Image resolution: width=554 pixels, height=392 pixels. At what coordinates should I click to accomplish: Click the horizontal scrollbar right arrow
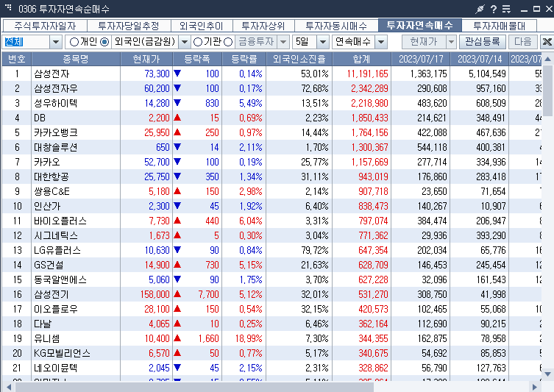[x=535, y=387]
